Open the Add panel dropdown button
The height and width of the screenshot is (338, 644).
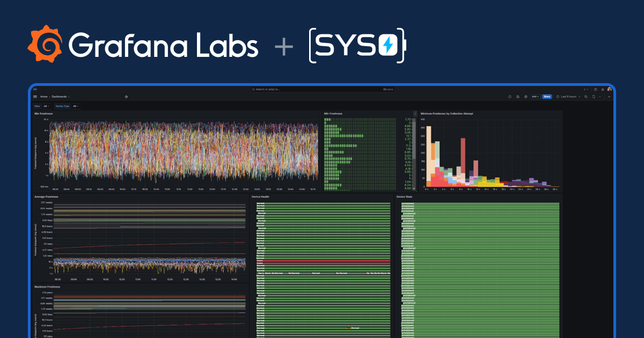coord(535,97)
